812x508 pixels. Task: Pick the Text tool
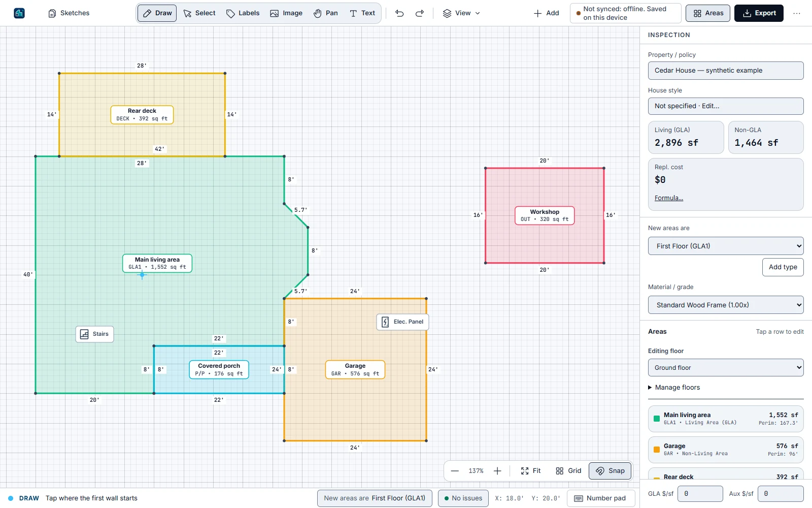[x=362, y=13]
